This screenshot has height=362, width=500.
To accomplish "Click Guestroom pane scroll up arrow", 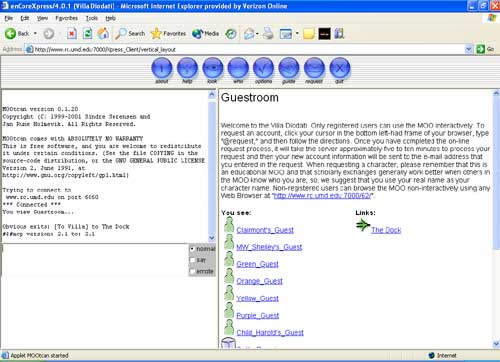I will pos(496,94).
